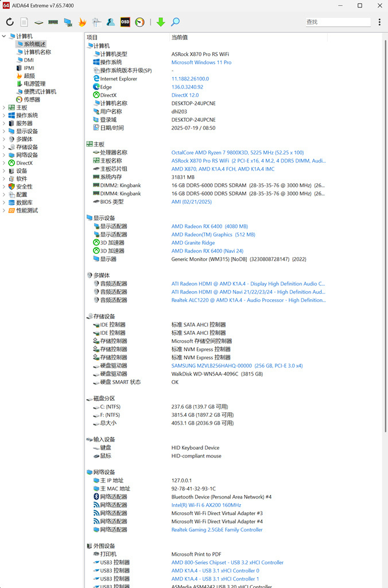Launch the flame stability test icon

pyautogui.click(x=82, y=22)
